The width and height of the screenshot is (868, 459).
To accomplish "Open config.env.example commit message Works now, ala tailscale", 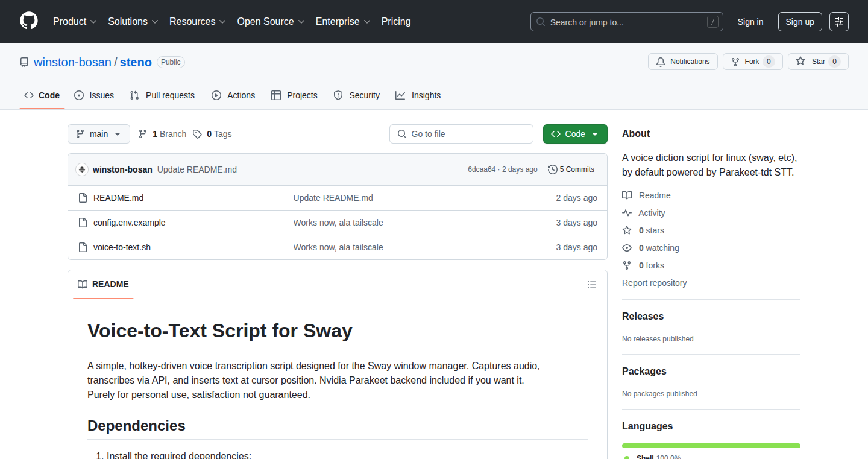I will click(338, 223).
